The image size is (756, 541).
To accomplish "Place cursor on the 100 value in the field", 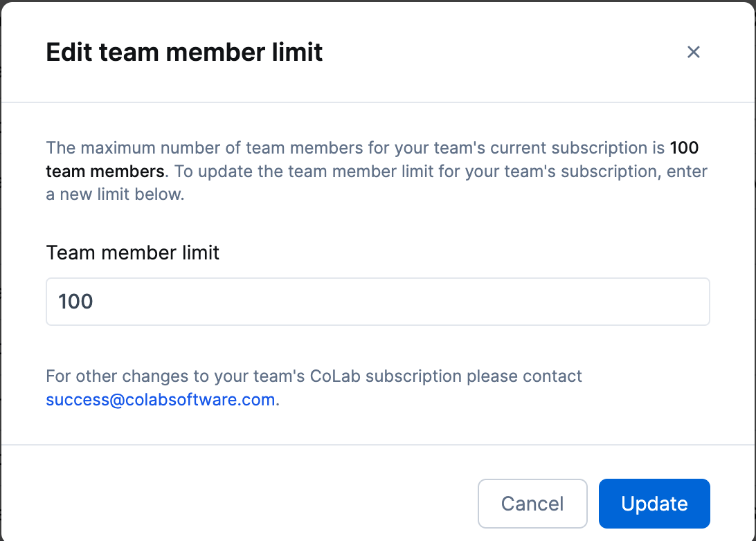I will 75,302.
